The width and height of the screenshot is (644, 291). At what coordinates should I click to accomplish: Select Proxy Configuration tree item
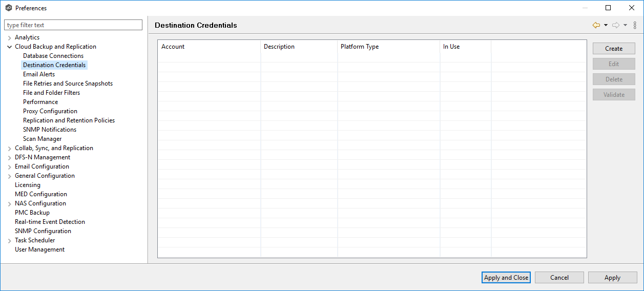[x=50, y=111]
